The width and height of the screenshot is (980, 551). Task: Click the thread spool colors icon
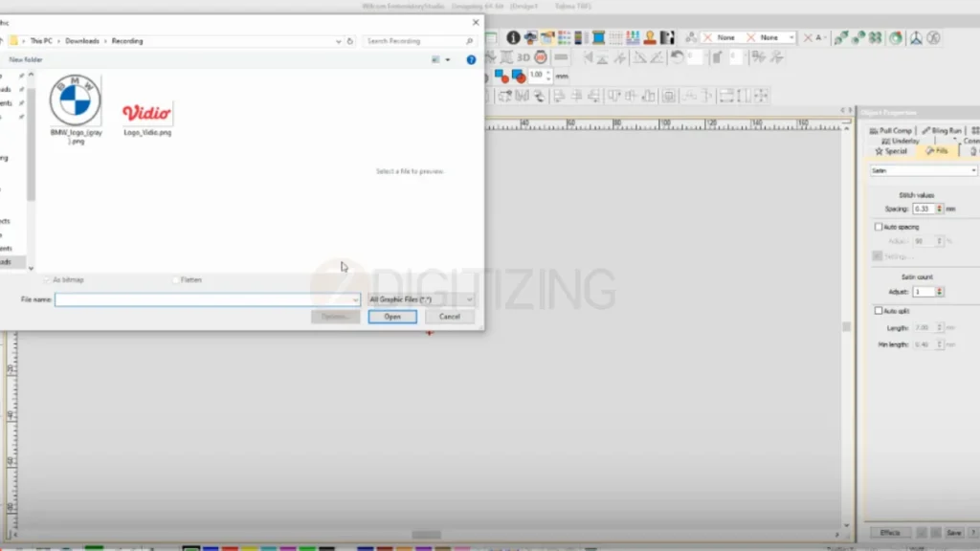(x=596, y=37)
